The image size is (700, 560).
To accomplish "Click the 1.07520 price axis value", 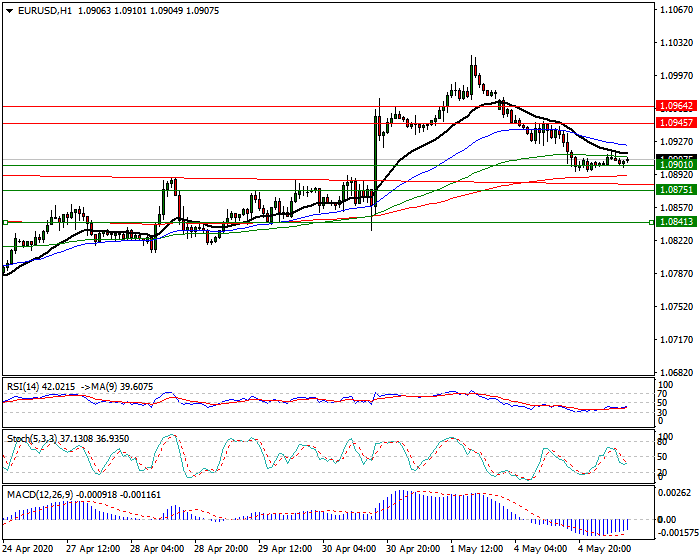I will point(676,306).
